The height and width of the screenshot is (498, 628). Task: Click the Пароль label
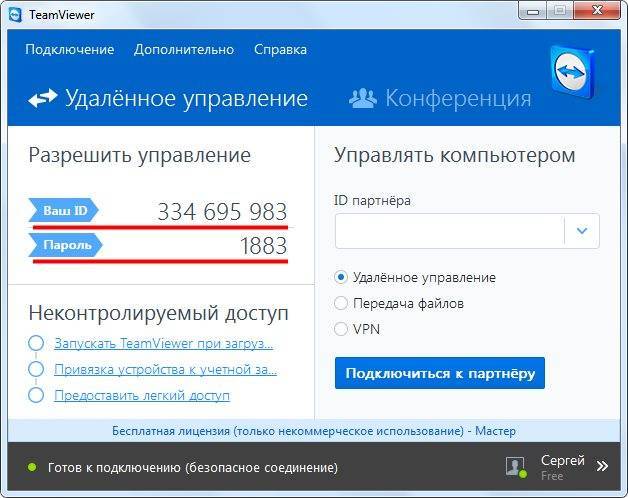[x=65, y=245]
